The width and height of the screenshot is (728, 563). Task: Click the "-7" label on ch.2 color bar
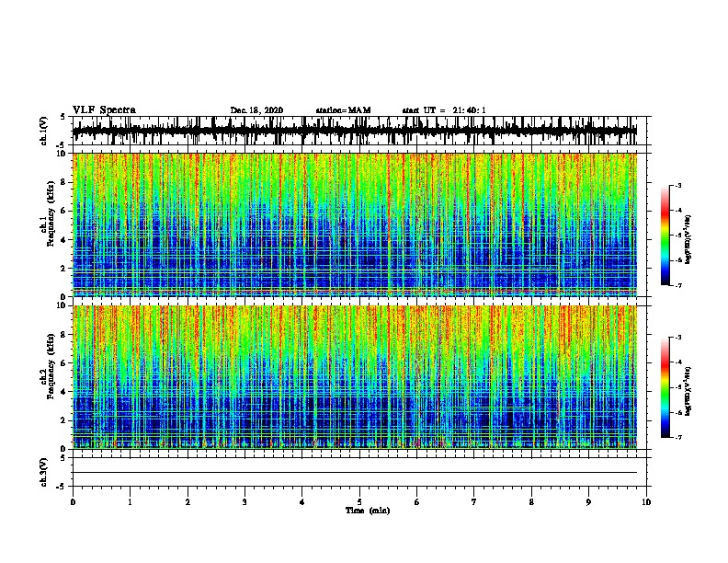[x=677, y=437]
